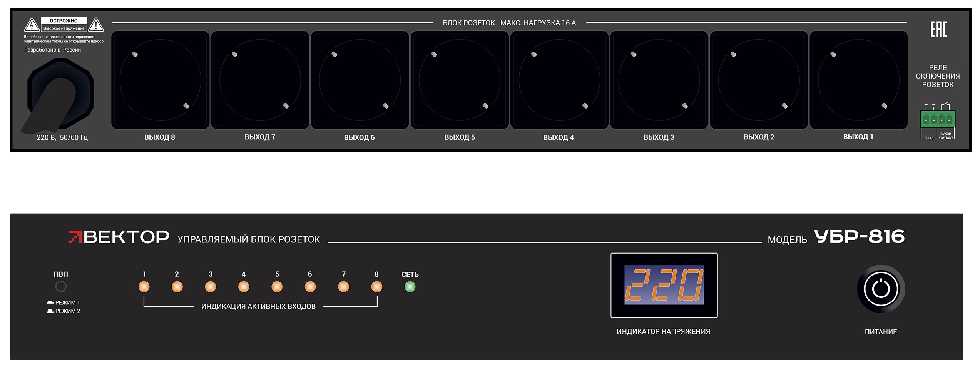Click the 'РЕЖИМ 1' mode label
This screenshot has height=371, width=980.
point(67,303)
